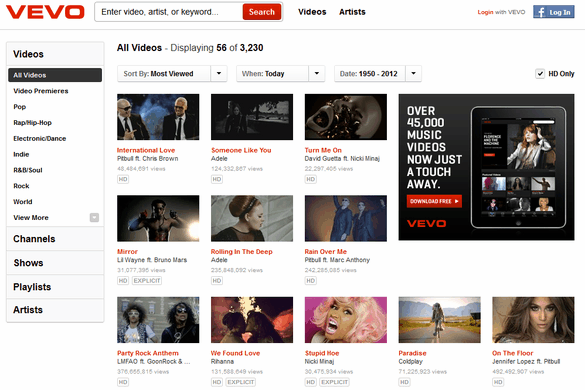Expand the Channels sidebar section
585x390 pixels.
coord(55,239)
